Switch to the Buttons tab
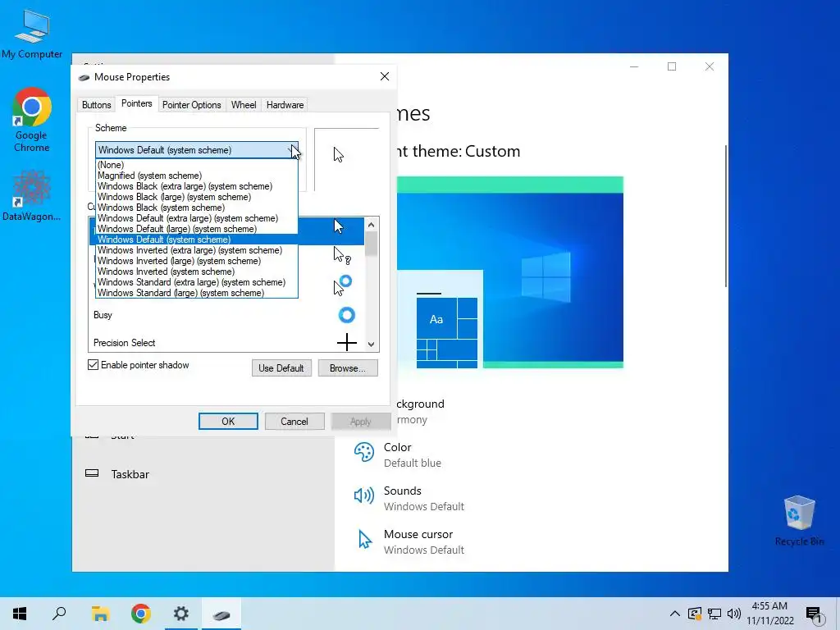The height and width of the screenshot is (630, 840). [x=97, y=105]
